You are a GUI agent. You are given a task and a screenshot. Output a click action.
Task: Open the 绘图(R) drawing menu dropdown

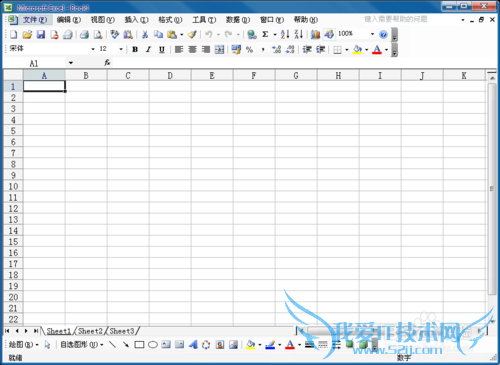coord(23,345)
